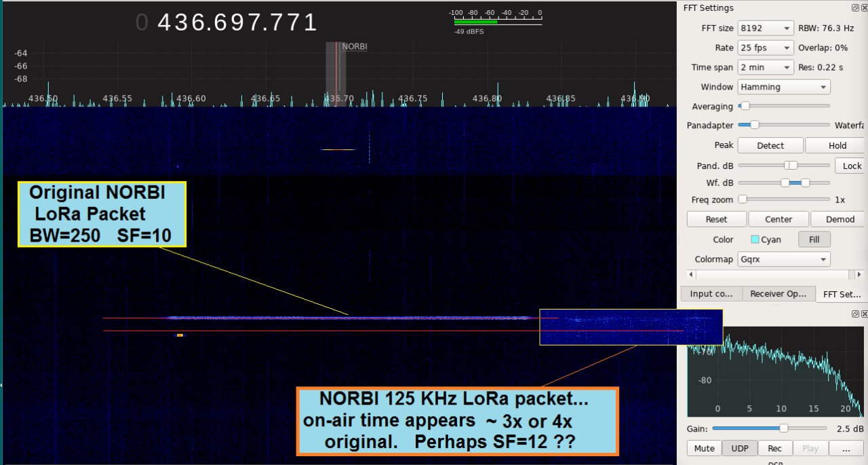Switch to the Input controls tab
868x465 pixels.
tap(711, 293)
